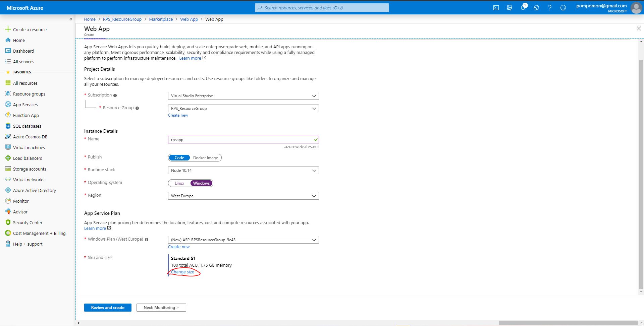Select Docker Image as the publish option

click(x=205, y=158)
